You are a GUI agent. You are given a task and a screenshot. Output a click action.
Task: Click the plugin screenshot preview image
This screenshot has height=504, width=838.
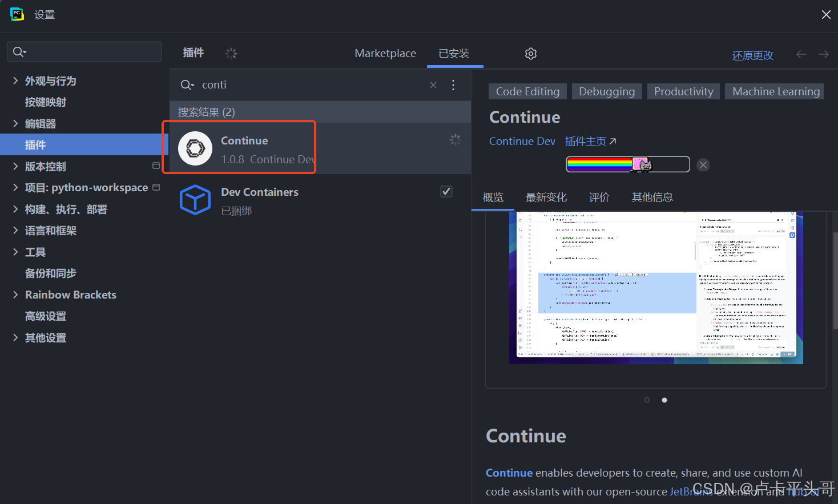656,288
